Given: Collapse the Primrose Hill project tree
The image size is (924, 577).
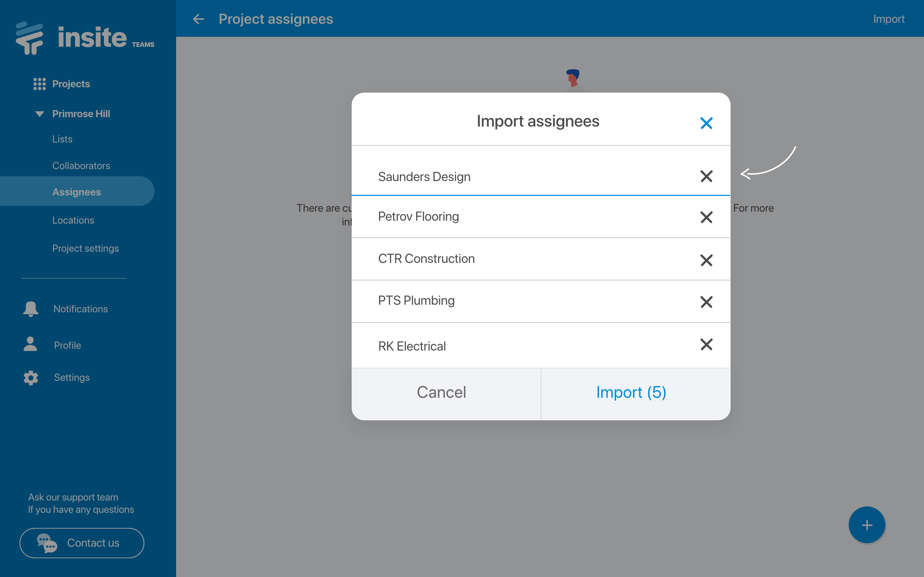Looking at the screenshot, I should [x=39, y=114].
